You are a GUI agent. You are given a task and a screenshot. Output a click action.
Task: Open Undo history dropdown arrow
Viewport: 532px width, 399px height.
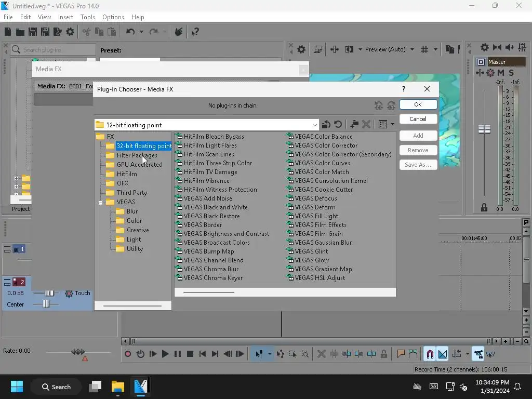(141, 32)
